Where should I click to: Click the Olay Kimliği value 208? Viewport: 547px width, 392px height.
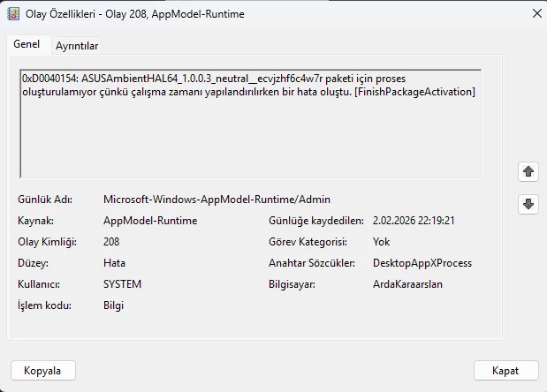pos(111,242)
